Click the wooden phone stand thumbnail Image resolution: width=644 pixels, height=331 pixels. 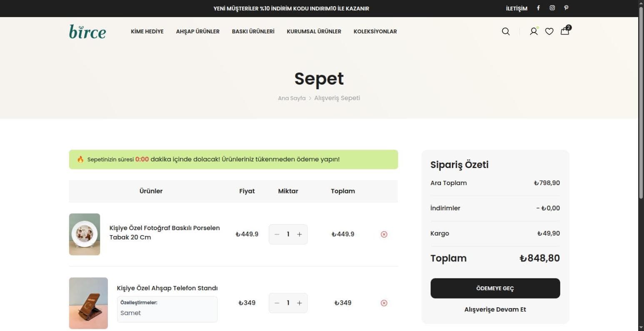88,303
